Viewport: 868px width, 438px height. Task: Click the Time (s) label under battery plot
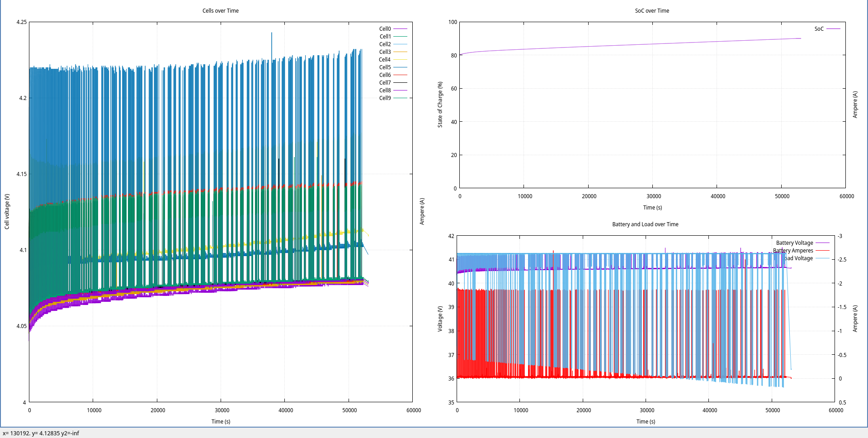point(646,422)
